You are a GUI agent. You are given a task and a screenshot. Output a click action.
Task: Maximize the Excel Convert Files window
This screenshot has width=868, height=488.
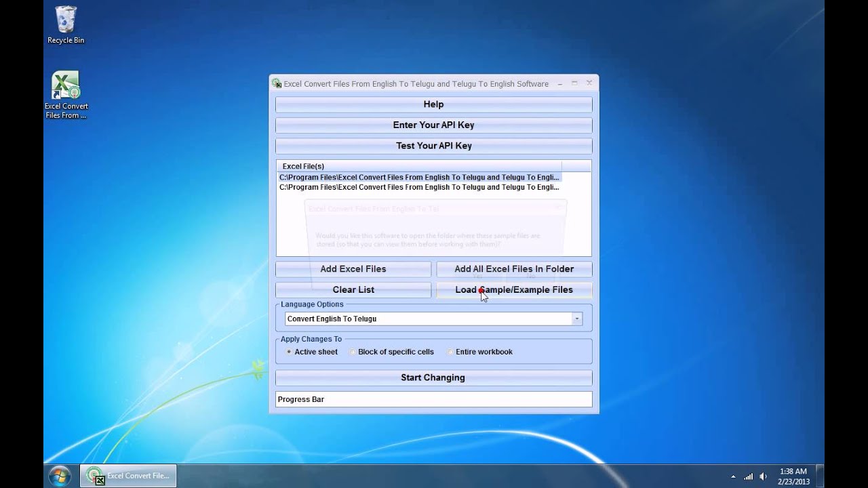click(x=574, y=83)
